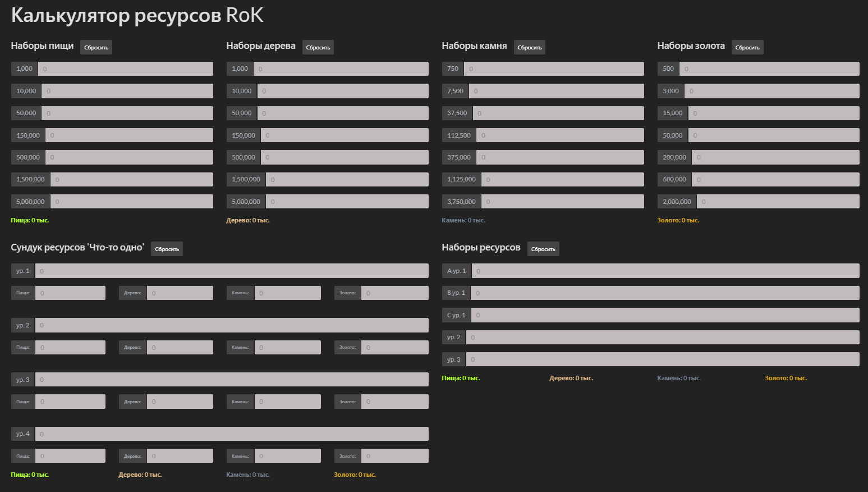The width and height of the screenshot is (868, 492).
Task: Reset the 'Что-то одно' resource chest section
Action: [167, 249]
